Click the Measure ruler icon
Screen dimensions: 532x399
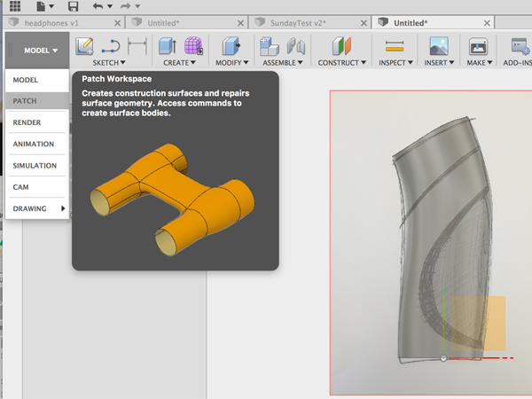395,46
